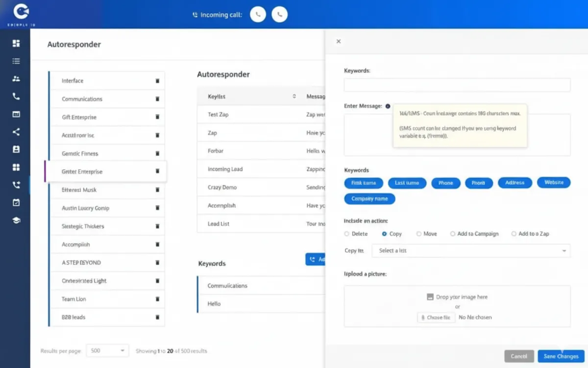
Task: Insert the Company name keyword chip
Action: click(370, 199)
